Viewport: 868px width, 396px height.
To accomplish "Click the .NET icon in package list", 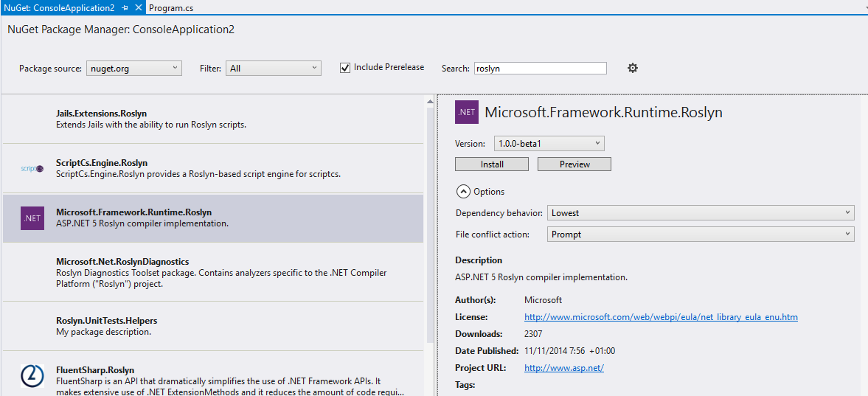I will (32, 218).
